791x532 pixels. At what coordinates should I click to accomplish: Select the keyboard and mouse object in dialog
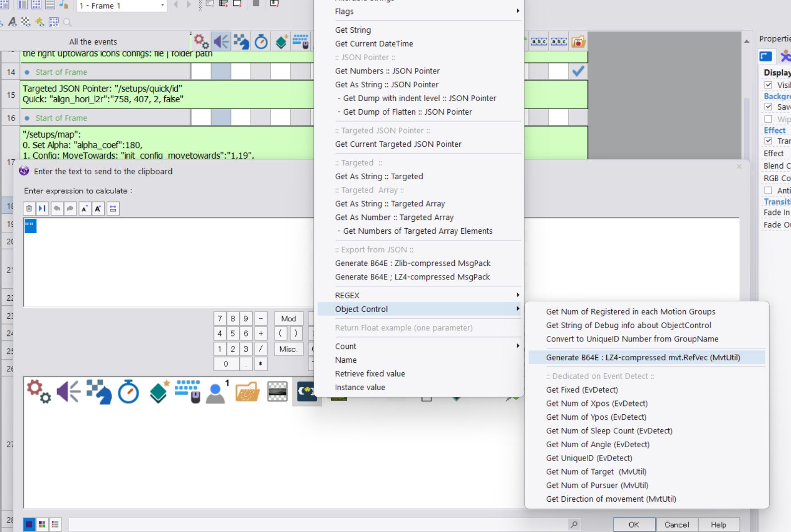(x=188, y=392)
